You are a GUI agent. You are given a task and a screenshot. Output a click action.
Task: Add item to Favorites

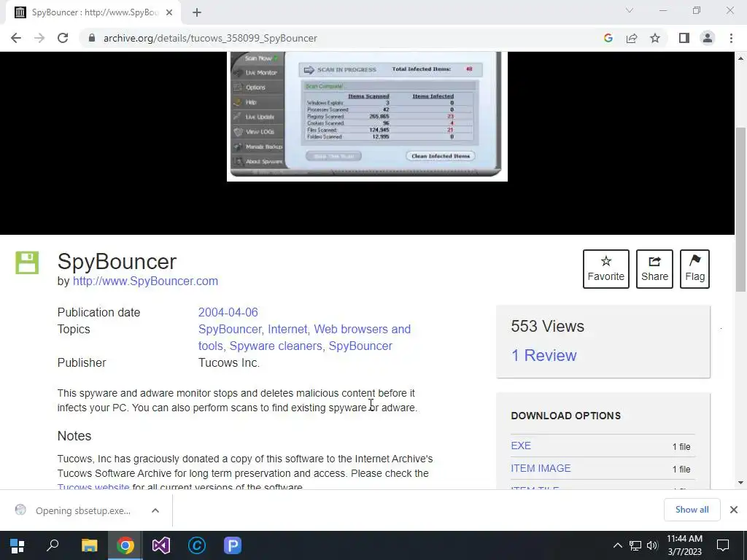coord(605,269)
